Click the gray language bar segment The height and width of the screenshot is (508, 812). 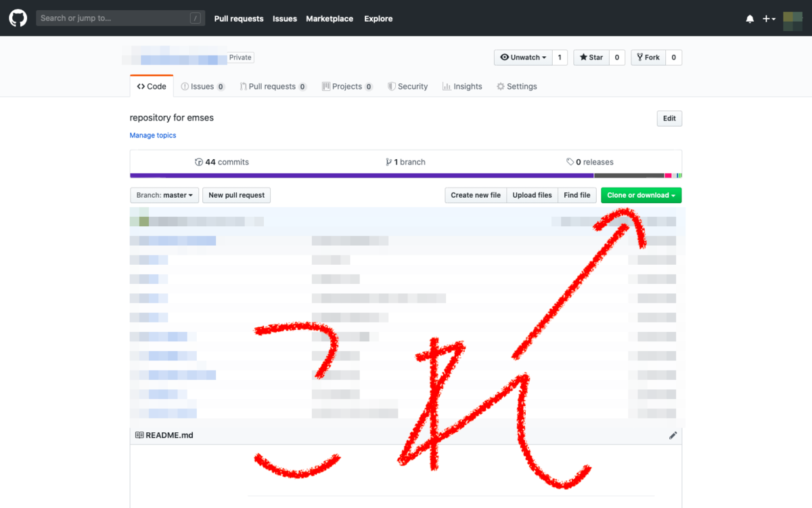[x=629, y=176]
